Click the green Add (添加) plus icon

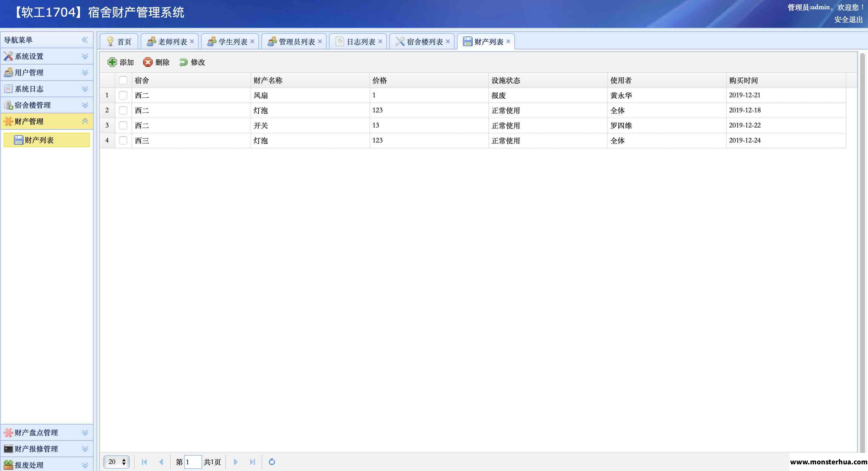coord(112,62)
